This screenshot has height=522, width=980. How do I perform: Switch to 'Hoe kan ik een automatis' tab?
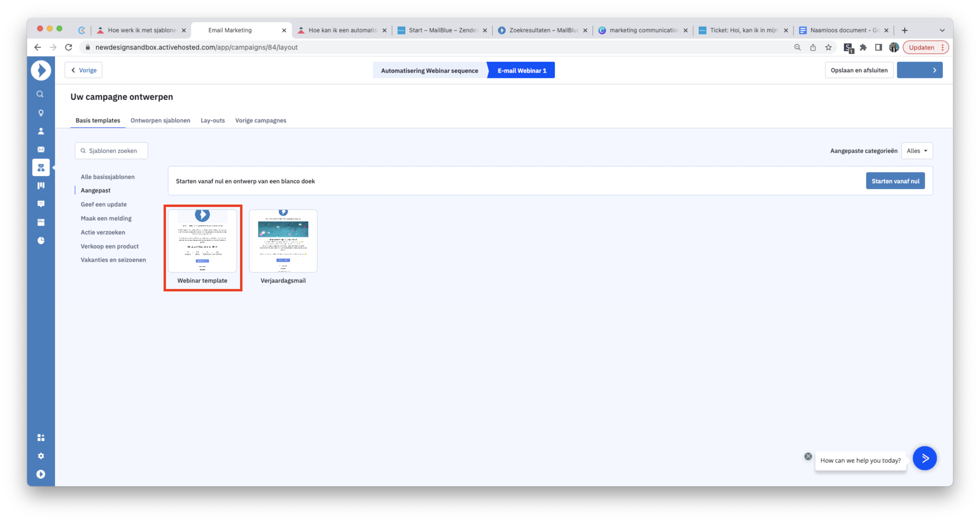tap(342, 30)
